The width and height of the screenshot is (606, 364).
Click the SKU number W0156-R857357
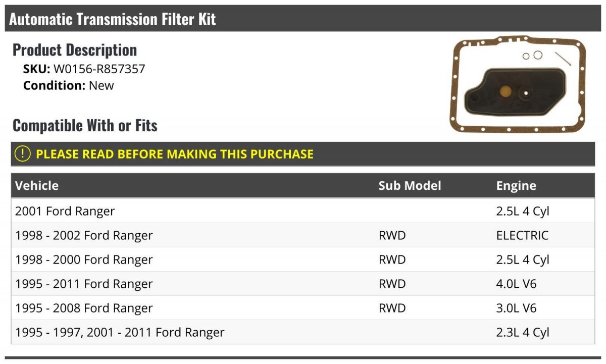point(99,69)
